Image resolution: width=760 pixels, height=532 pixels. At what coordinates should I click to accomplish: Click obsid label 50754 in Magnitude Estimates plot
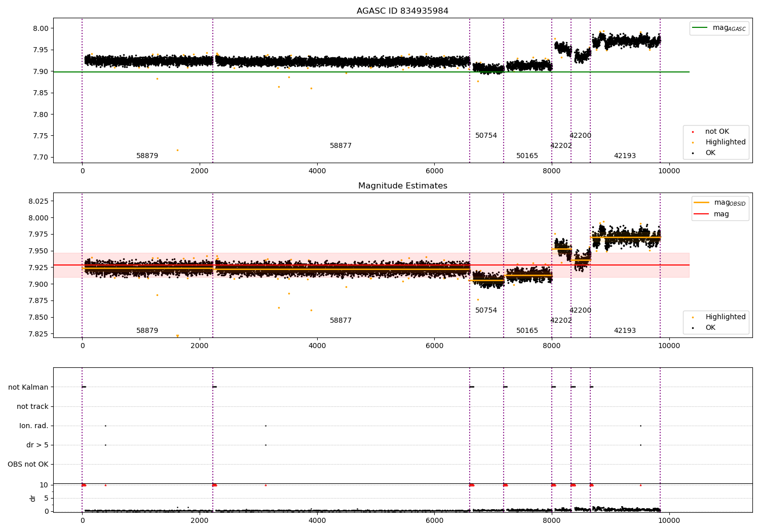(x=486, y=311)
